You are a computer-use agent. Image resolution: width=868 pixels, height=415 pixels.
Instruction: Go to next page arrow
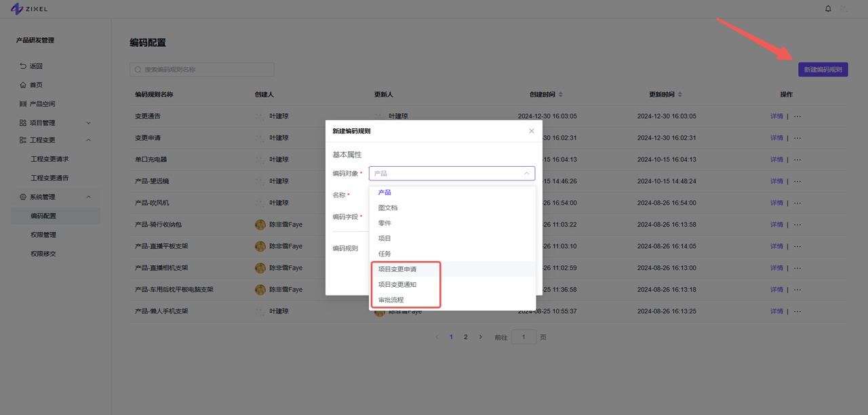click(481, 337)
